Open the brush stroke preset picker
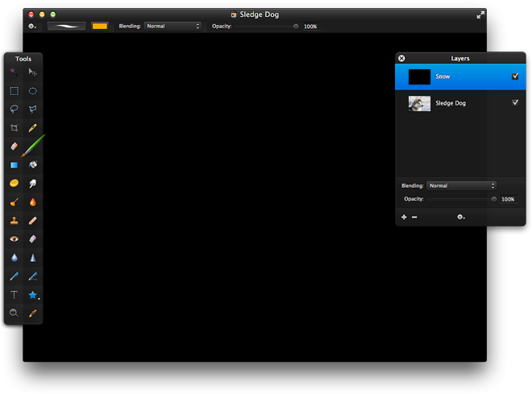The width and height of the screenshot is (532, 394). click(66, 26)
